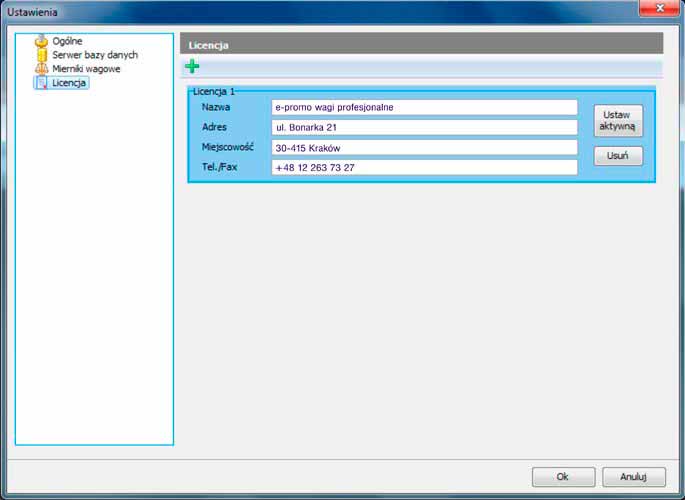Click the Adres label
685x500 pixels.
pos(214,127)
